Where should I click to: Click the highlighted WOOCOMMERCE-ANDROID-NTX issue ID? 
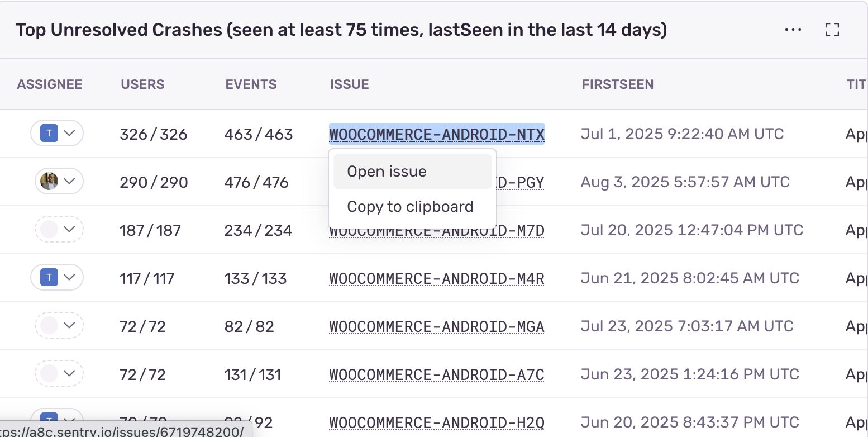point(436,134)
